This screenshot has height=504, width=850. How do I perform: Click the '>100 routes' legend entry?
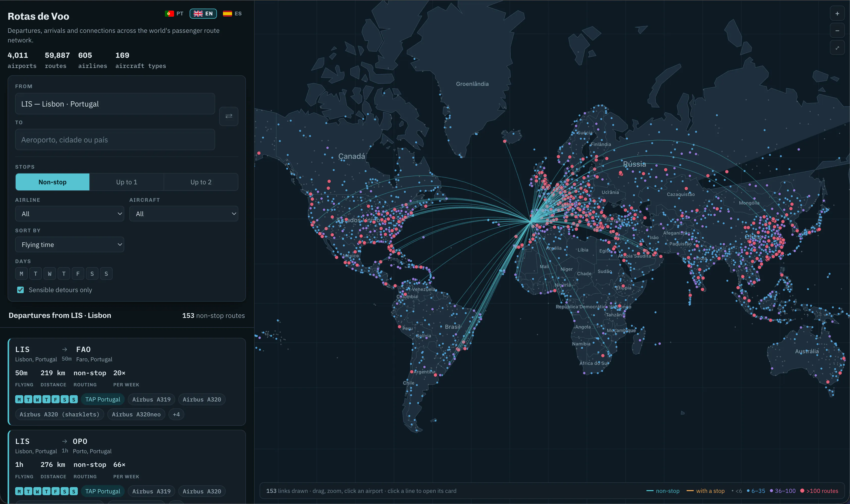(819, 491)
